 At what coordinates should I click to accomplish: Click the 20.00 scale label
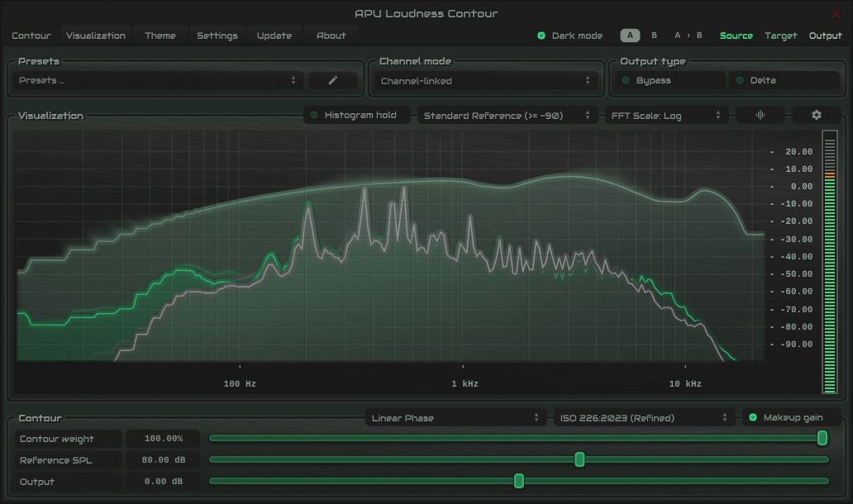click(798, 152)
